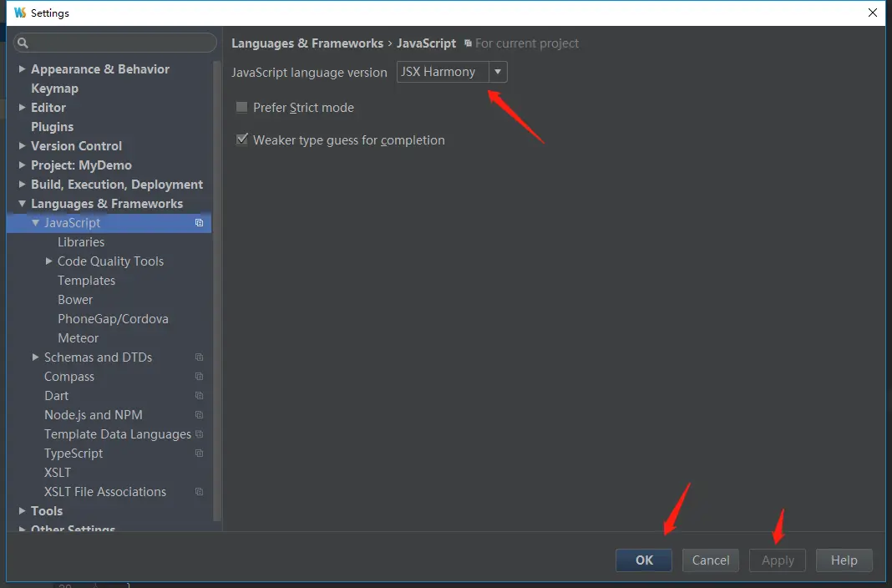This screenshot has height=588, width=892.
Task: Click the settings tree vertical scrollbar
Action: 217,290
